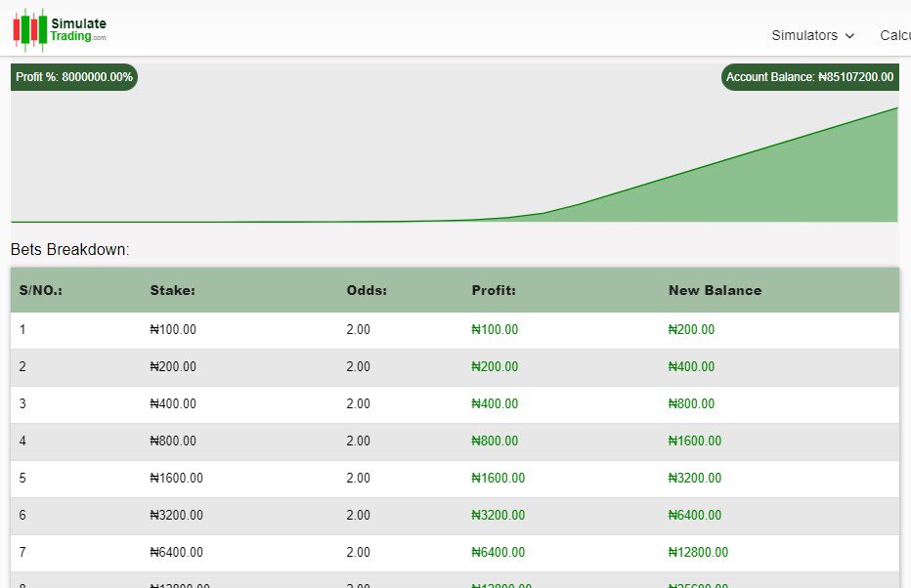Click the odds 2.00 in row 7
This screenshot has width=911, height=588.
pos(359,553)
